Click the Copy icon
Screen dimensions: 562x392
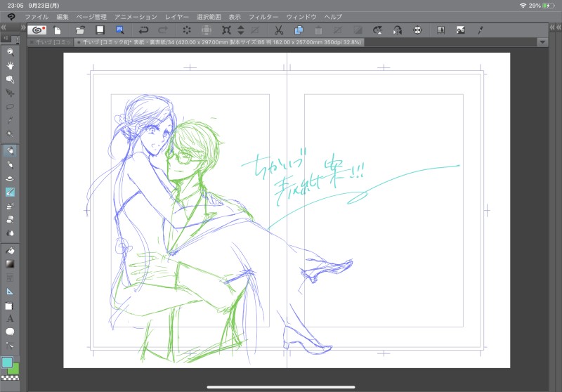[x=299, y=30]
